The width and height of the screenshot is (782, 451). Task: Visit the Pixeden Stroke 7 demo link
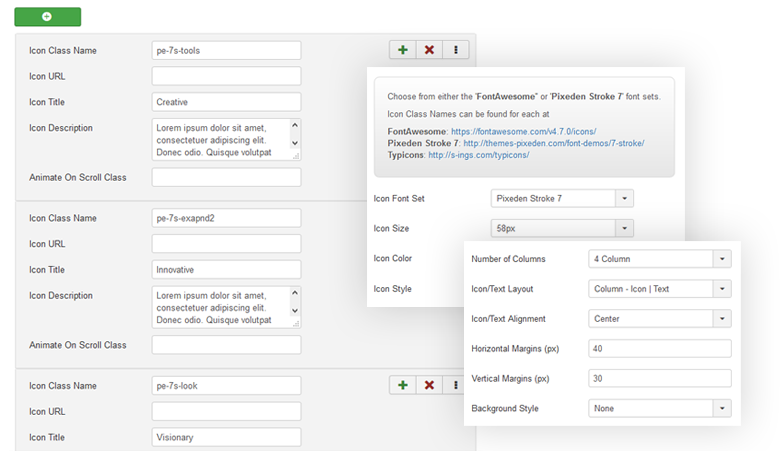(x=553, y=143)
